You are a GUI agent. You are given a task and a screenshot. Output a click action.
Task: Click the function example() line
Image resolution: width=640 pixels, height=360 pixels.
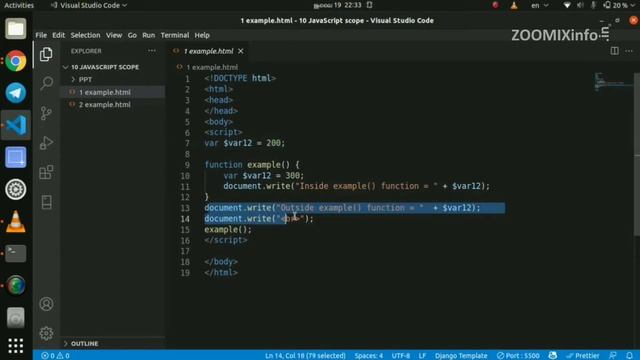[x=252, y=165]
